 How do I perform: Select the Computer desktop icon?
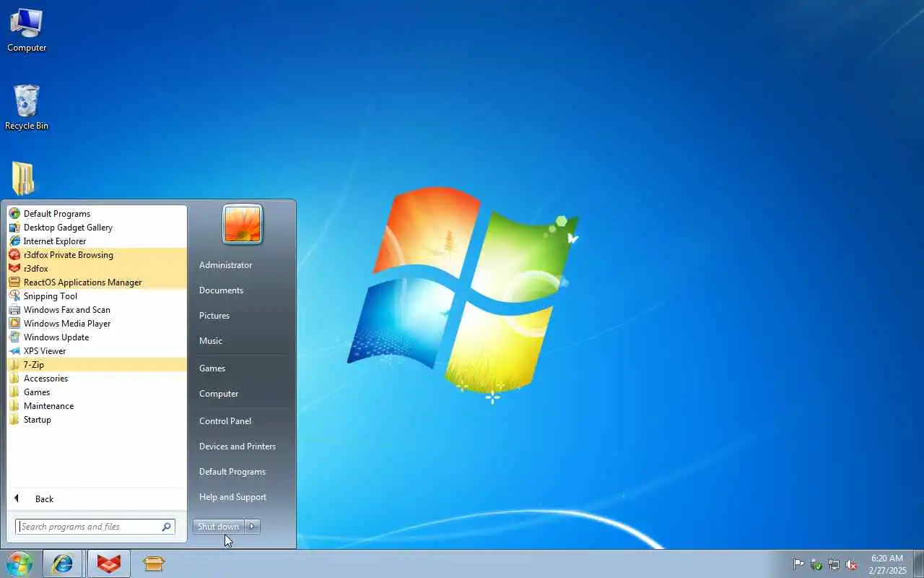[x=27, y=30]
